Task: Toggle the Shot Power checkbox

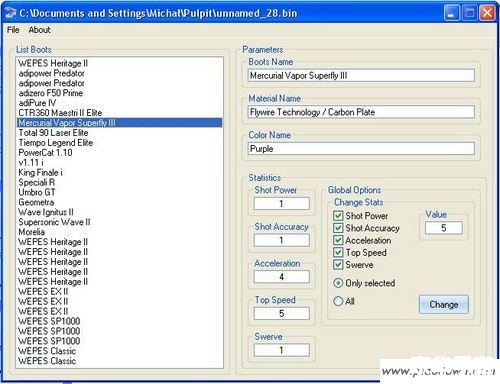Action: click(338, 216)
